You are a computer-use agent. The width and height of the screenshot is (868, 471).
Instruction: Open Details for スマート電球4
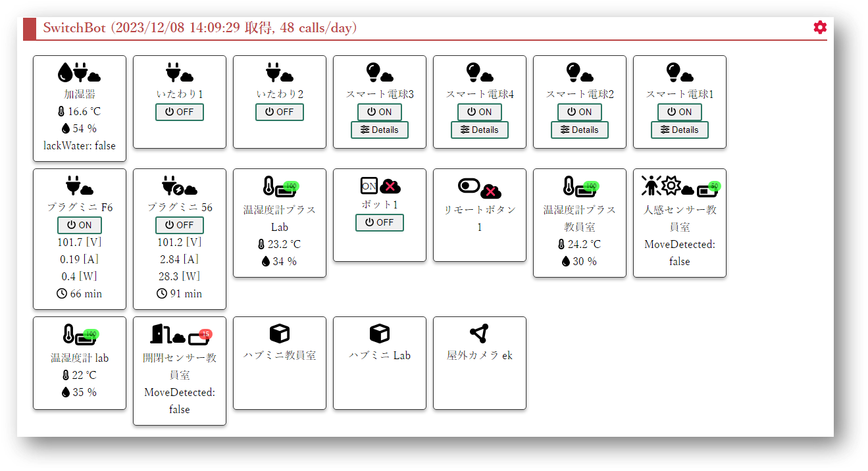coord(480,130)
